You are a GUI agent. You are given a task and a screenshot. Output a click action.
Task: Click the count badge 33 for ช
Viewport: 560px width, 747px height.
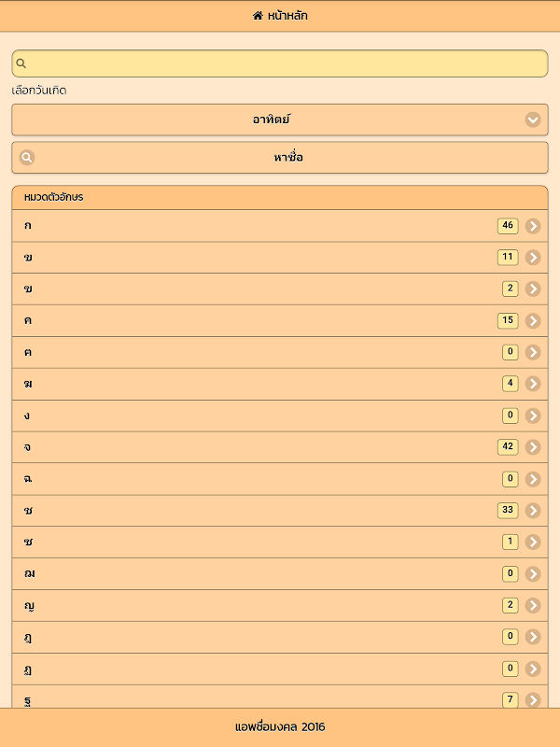508,510
